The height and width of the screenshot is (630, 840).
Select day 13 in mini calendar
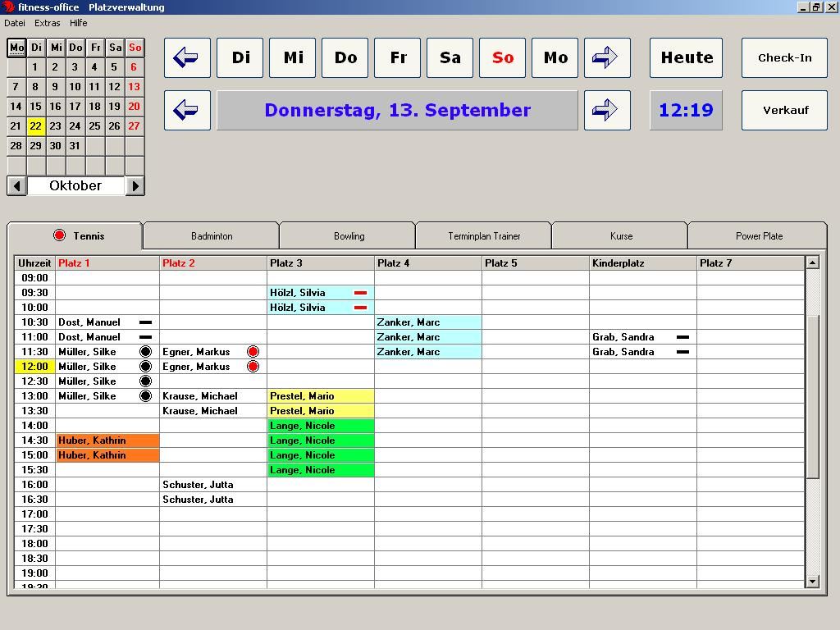click(134, 87)
